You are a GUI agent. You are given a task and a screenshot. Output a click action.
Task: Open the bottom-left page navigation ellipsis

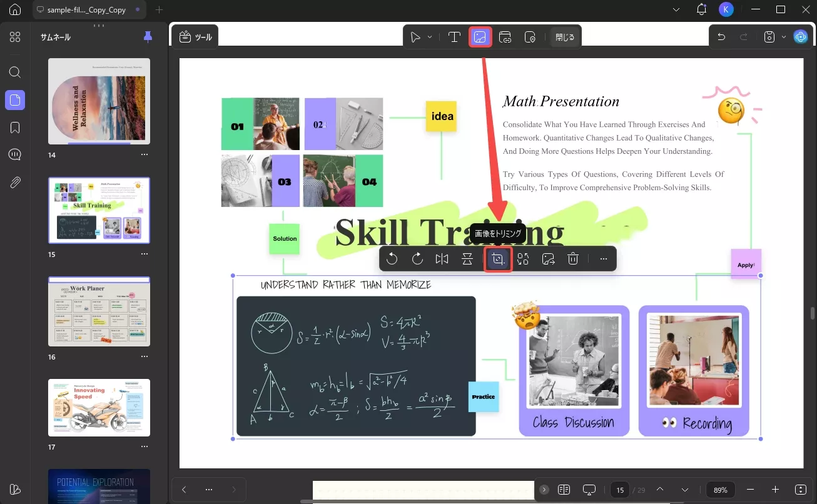click(x=209, y=490)
